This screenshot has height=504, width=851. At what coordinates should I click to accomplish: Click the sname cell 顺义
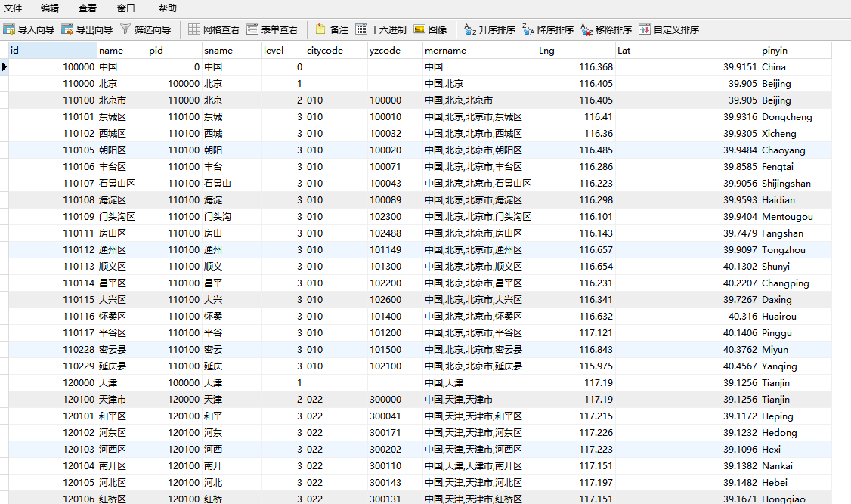pos(232,267)
